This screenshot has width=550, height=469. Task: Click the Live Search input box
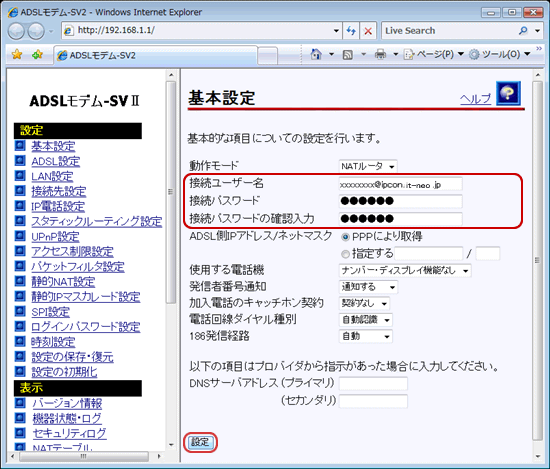point(449,31)
